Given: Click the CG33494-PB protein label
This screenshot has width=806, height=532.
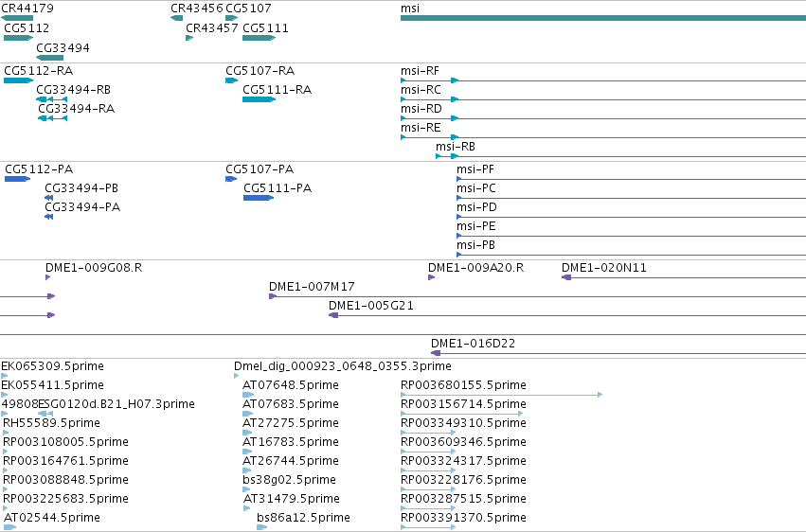Looking at the screenshot, I should (81, 188).
